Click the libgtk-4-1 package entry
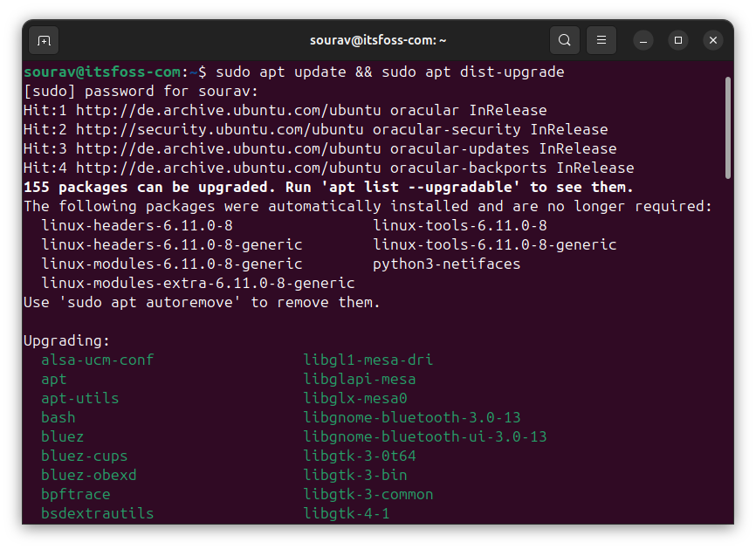The width and height of the screenshot is (756, 549). pyautogui.click(x=346, y=513)
